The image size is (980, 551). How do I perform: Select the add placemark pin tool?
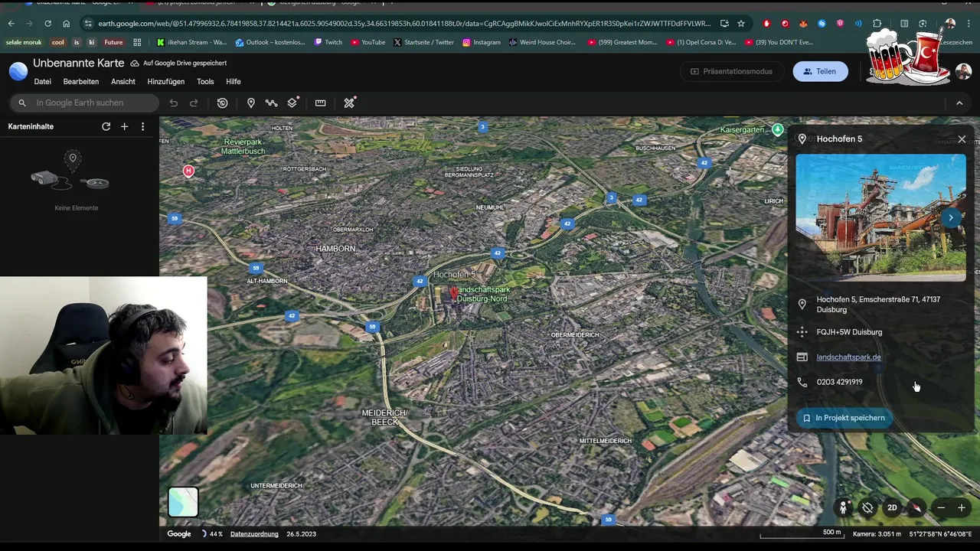250,103
